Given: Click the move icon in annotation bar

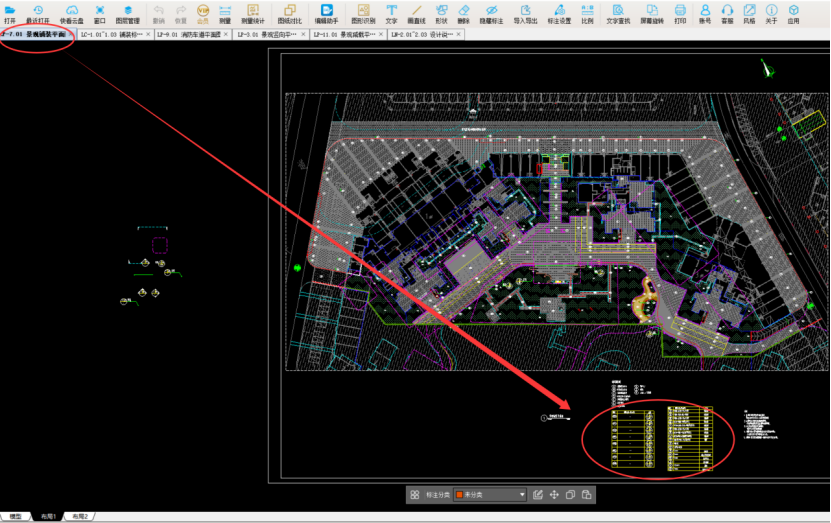Looking at the screenshot, I should (x=554, y=495).
